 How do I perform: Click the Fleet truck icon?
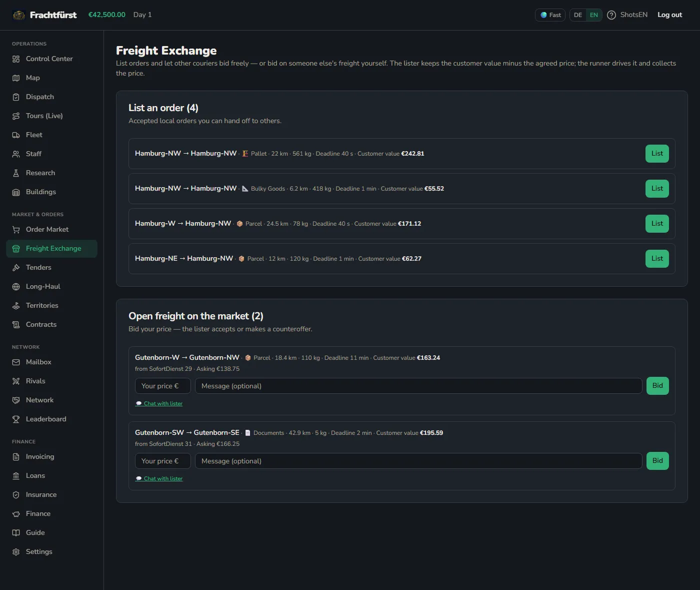pyautogui.click(x=16, y=135)
